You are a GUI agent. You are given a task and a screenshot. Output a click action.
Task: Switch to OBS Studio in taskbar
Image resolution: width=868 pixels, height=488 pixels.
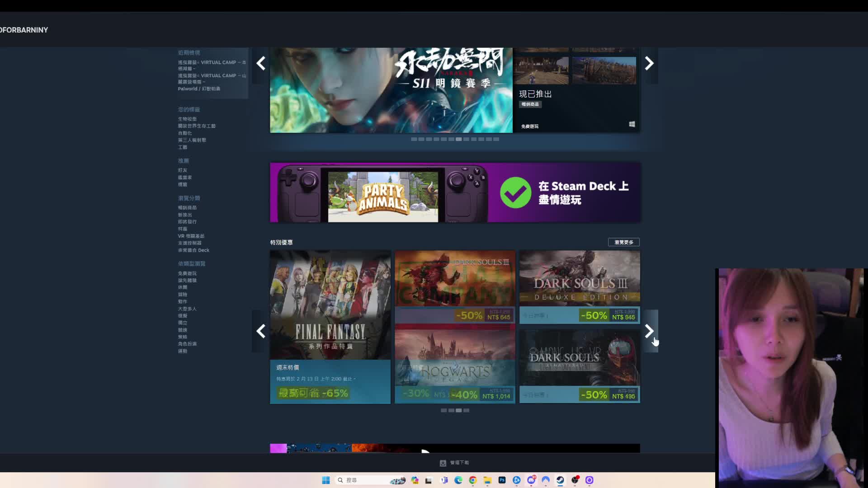(x=575, y=480)
